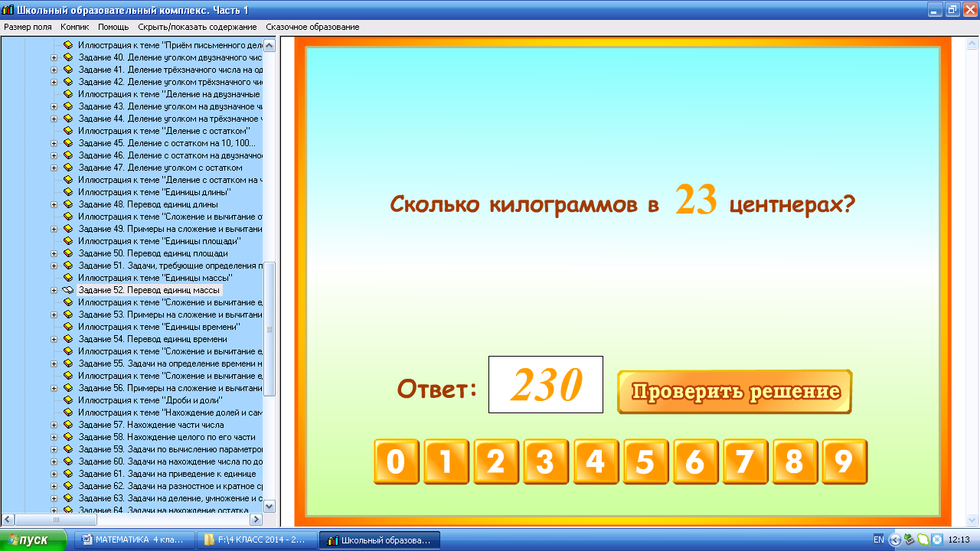Viewport: 980px width, 551px height.
Task: Open the Сказочное образование menu
Action: (312, 27)
